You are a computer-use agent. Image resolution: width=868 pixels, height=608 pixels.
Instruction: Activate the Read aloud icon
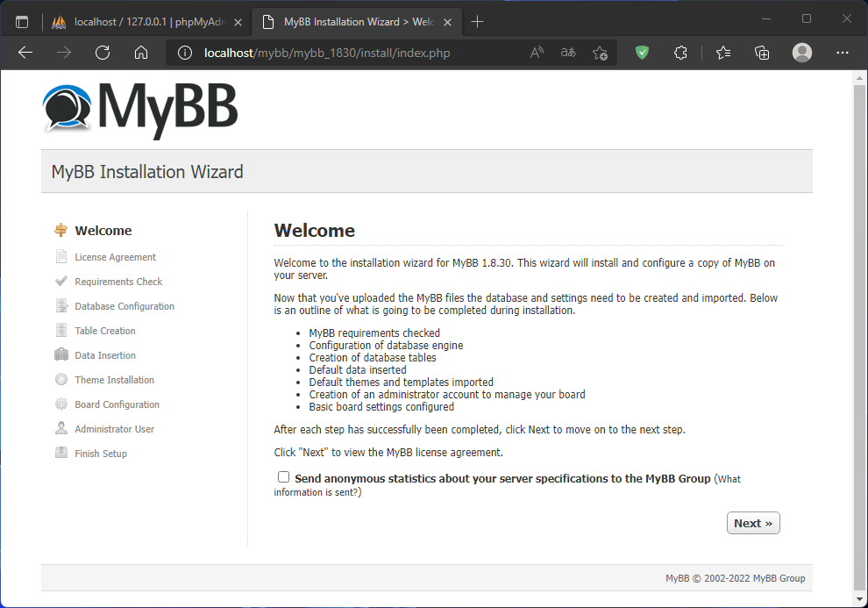click(x=537, y=53)
